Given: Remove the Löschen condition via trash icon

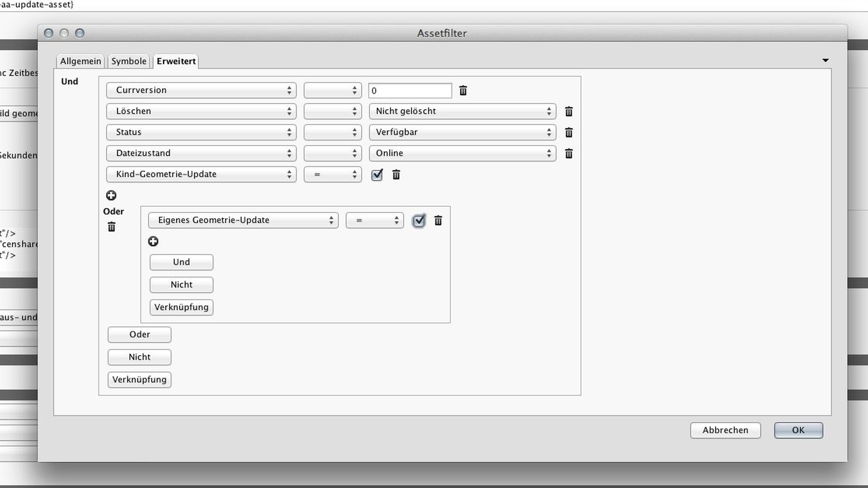Looking at the screenshot, I should 568,111.
